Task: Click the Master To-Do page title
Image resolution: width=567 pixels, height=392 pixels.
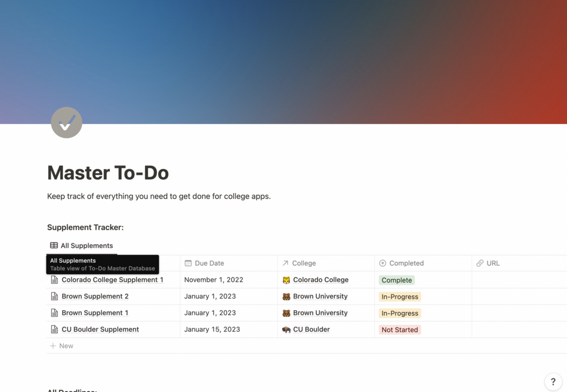Action: pos(108,173)
